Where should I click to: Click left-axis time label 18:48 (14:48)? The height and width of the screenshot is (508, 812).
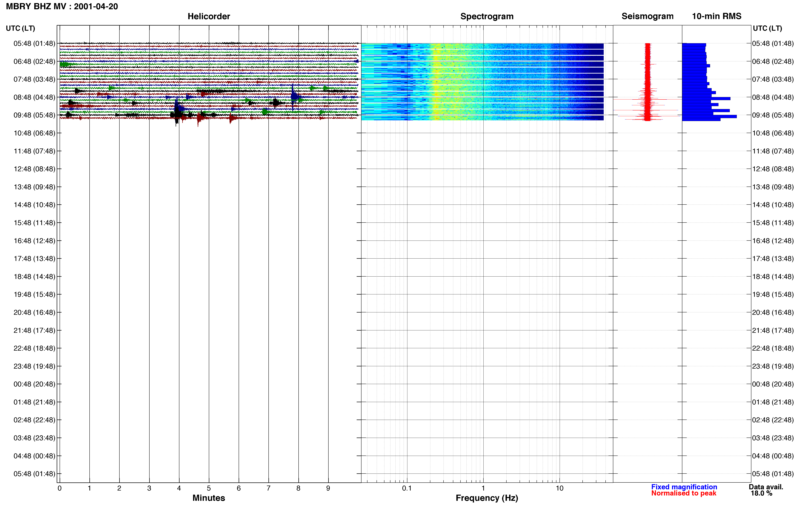tap(34, 277)
